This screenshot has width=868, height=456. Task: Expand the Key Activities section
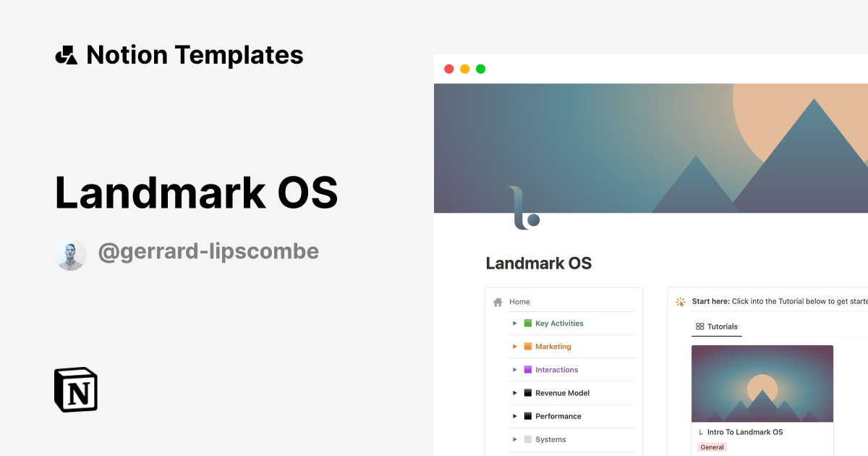[515, 323]
